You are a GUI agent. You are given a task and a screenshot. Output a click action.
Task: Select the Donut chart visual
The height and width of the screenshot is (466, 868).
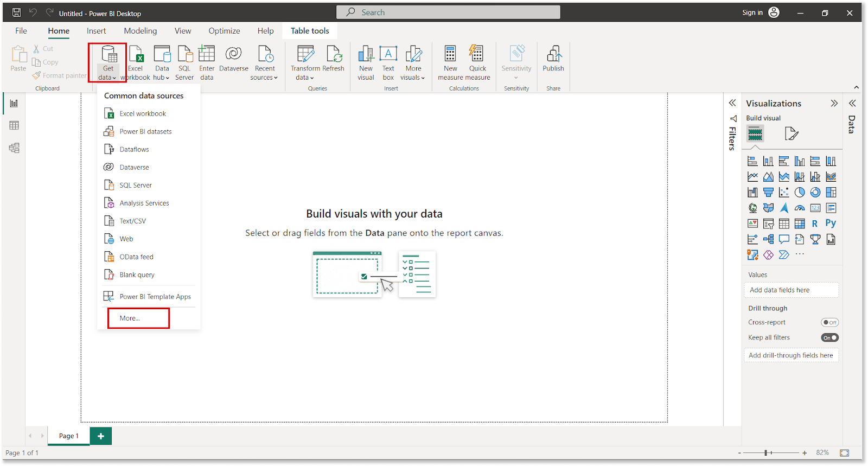pos(815,192)
